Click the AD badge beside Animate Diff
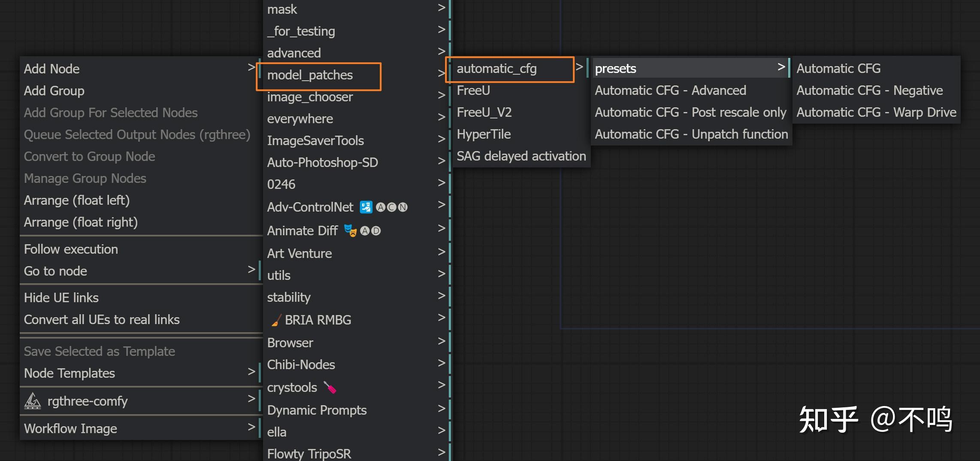 pos(370,231)
